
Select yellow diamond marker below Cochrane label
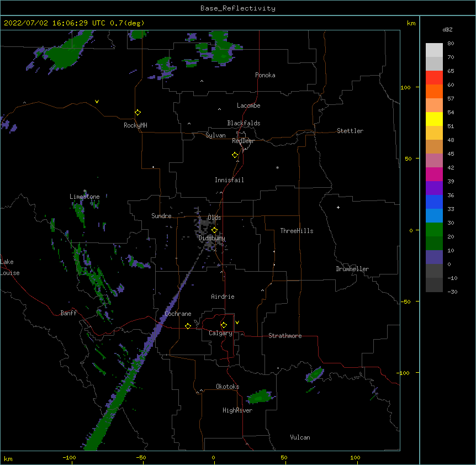[188, 326]
